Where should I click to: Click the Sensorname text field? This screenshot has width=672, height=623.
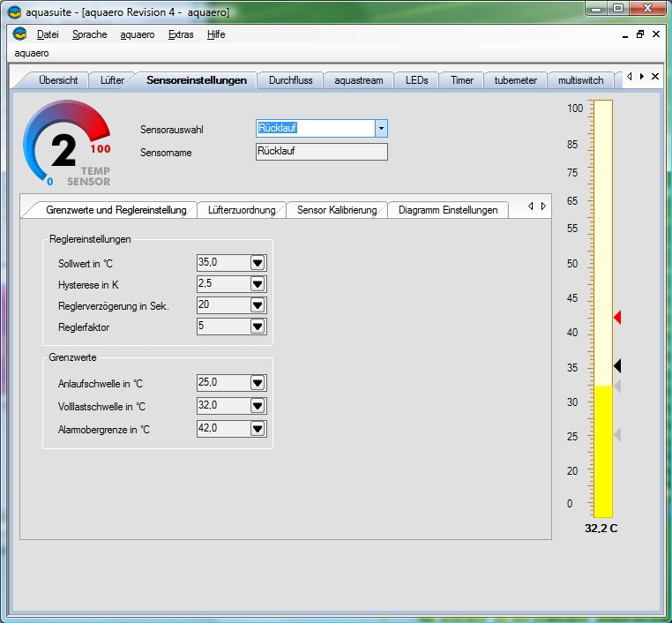pos(321,152)
